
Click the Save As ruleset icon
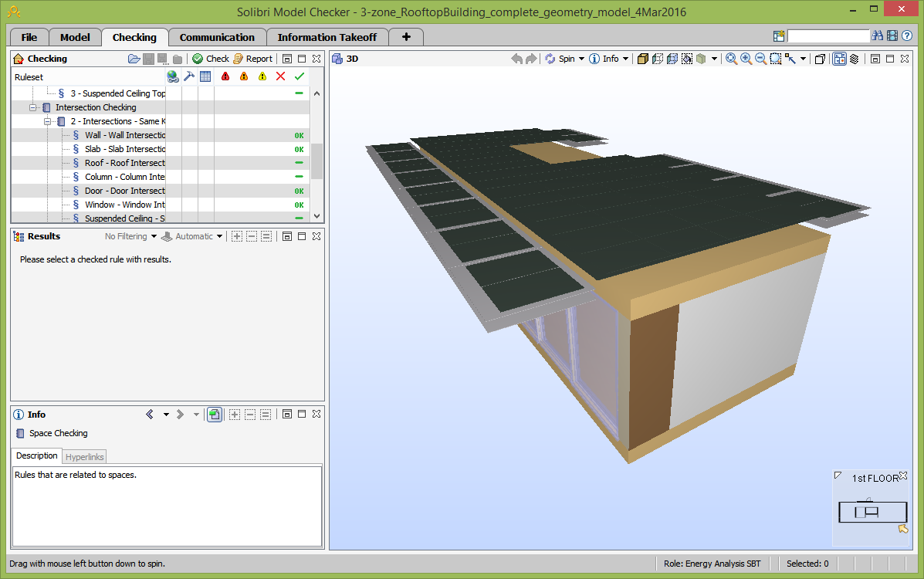click(163, 59)
